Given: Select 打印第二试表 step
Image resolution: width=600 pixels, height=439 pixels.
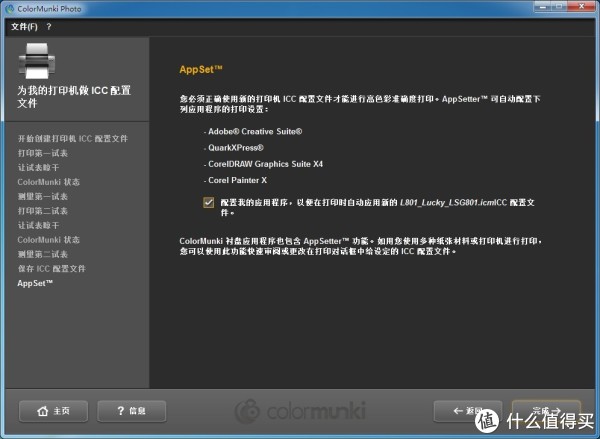Looking at the screenshot, I should 42,211.
